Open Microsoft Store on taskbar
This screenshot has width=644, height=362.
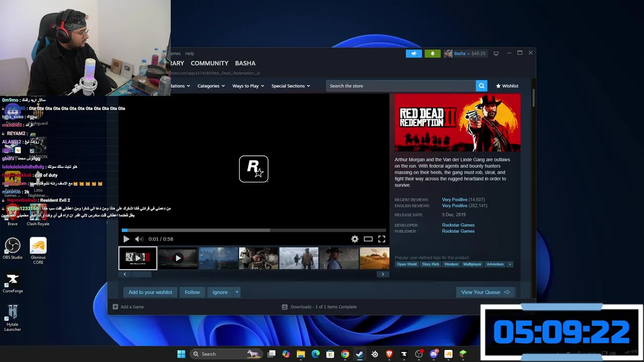click(x=330, y=354)
